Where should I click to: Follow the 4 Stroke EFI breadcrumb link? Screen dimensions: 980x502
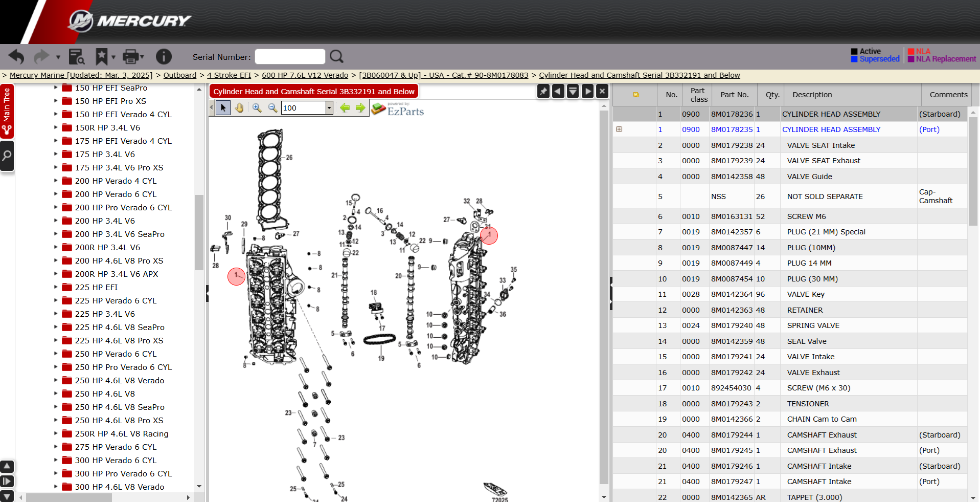229,75
